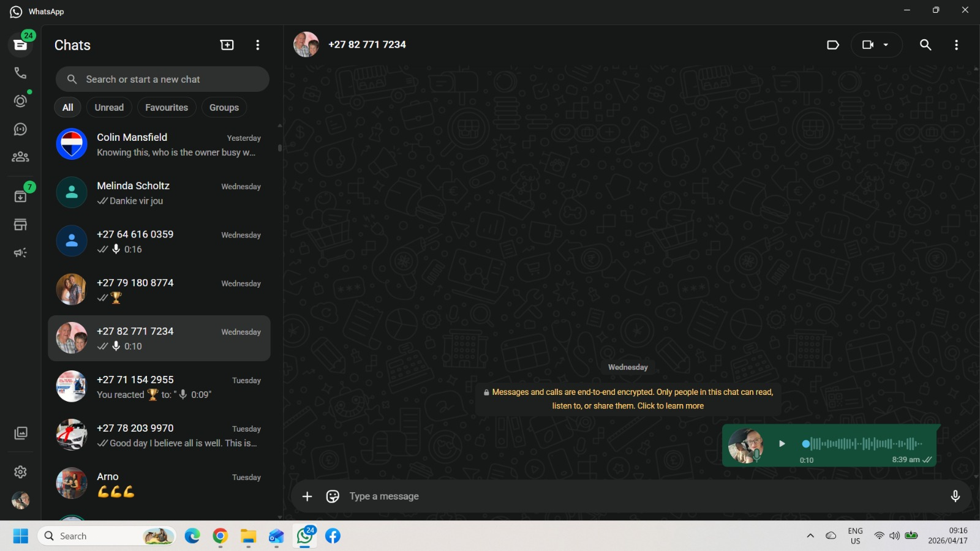Open the chat options three-dot menu
Screen dimensions: 980x551
[x=956, y=45]
